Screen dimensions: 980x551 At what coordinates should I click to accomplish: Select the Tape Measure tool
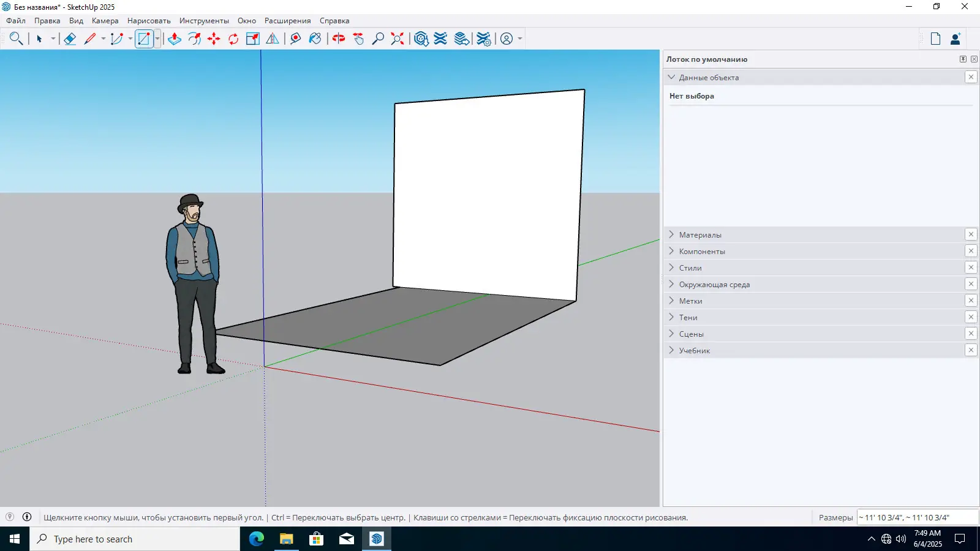pyautogui.click(x=295, y=39)
